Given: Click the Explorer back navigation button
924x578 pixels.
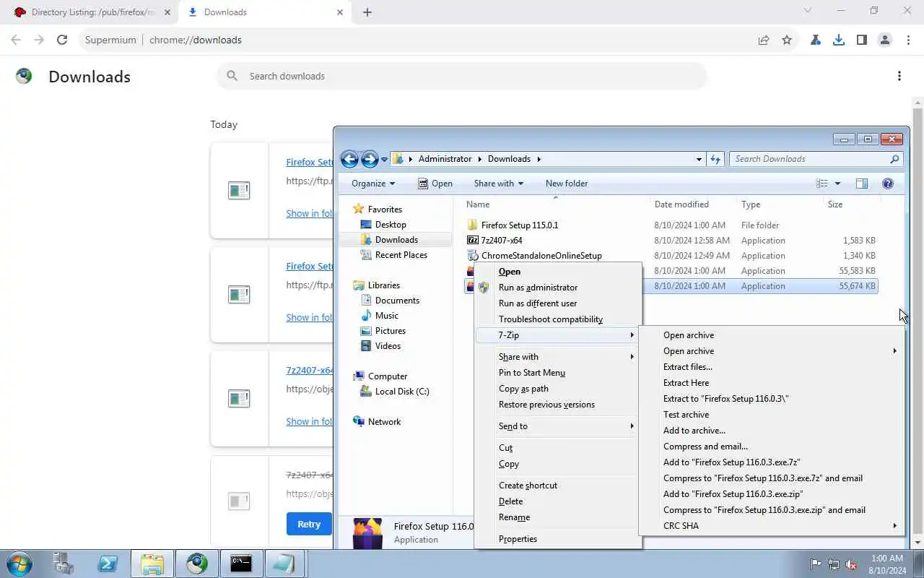Looking at the screenshot, I should pos(349,159).
